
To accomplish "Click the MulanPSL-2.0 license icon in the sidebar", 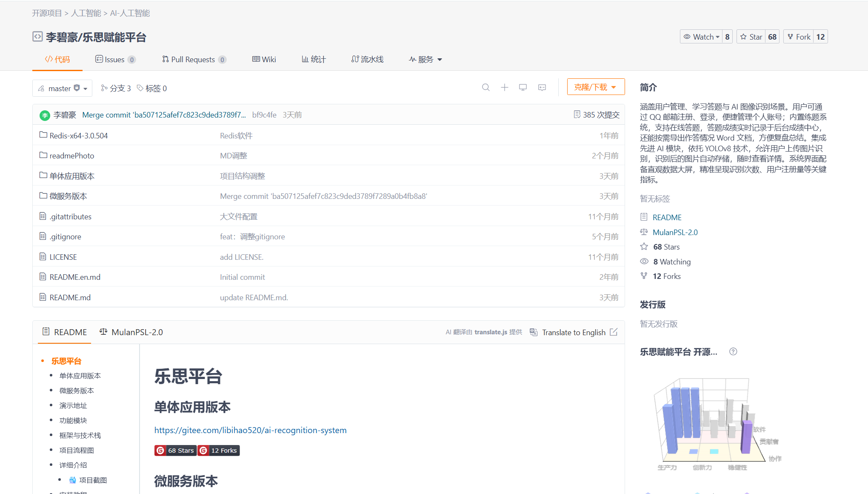I will click(x=644, y=232).
